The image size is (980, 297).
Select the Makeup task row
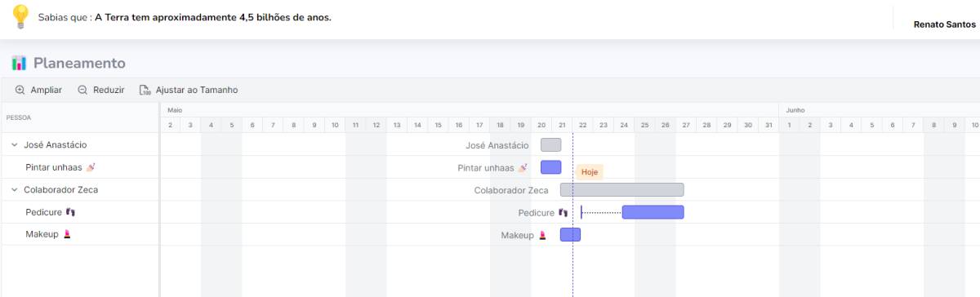pos(80,234)
